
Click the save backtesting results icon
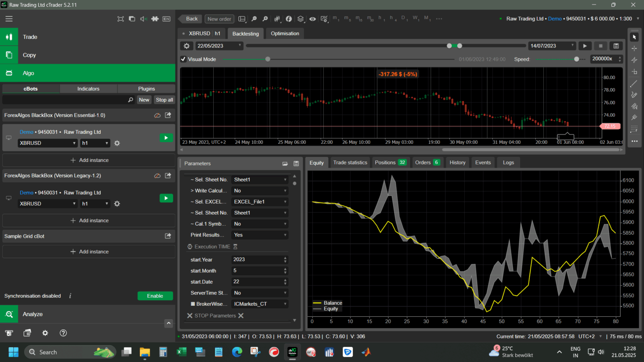(x=616, y=46)
